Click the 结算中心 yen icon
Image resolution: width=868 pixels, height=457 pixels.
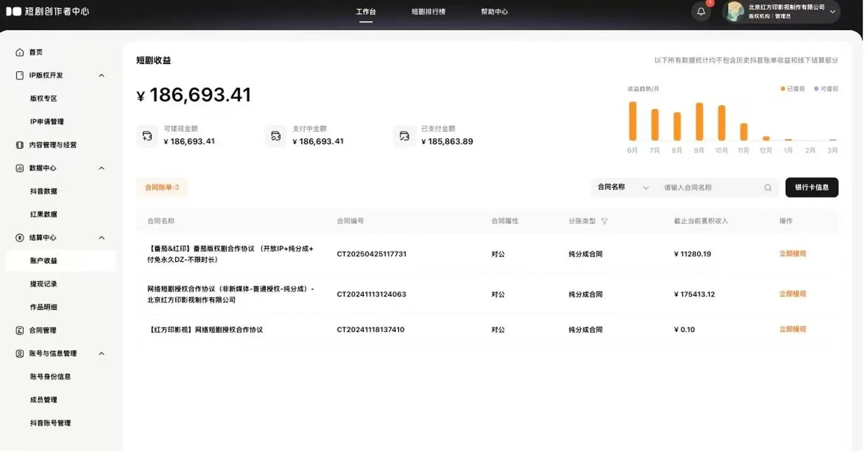tap(19, 238)
